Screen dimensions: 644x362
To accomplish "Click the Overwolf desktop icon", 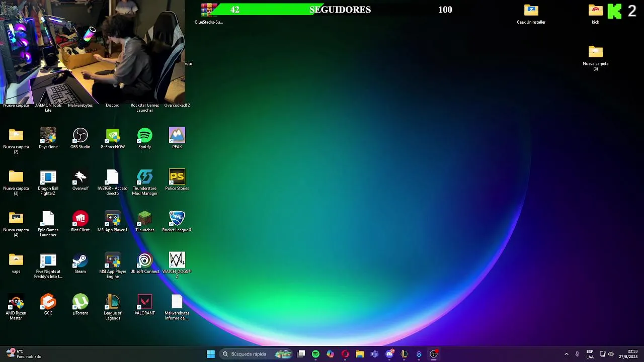I will pos(80,180).
